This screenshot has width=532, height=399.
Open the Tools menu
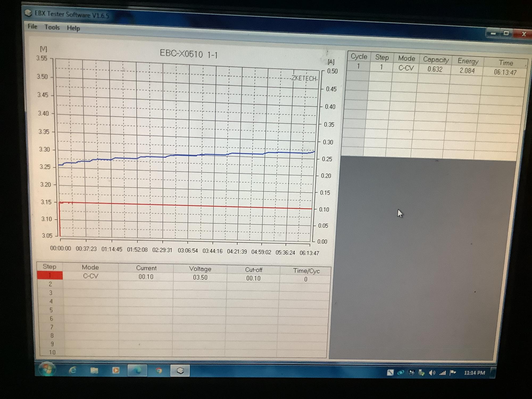point(52,27)
